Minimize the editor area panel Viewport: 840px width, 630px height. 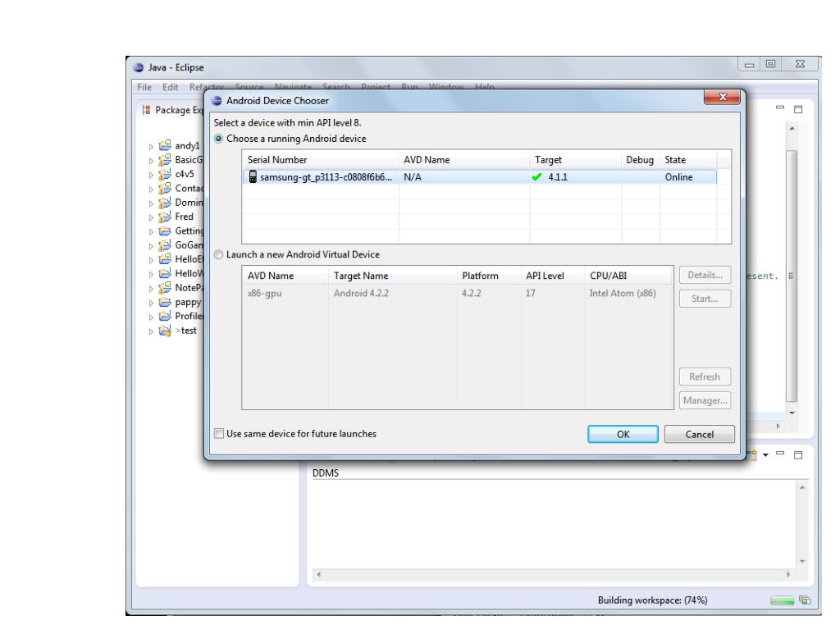pos(780,108)
